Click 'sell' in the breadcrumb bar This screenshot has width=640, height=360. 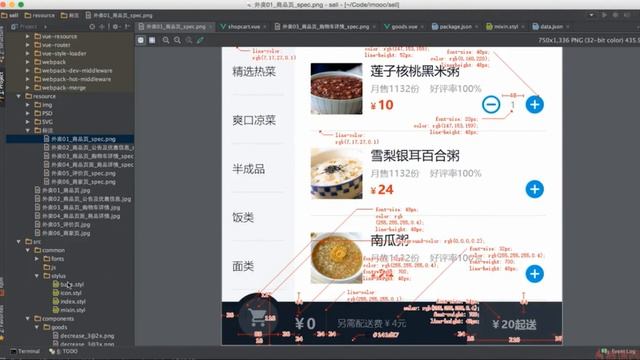coord(10,15)
